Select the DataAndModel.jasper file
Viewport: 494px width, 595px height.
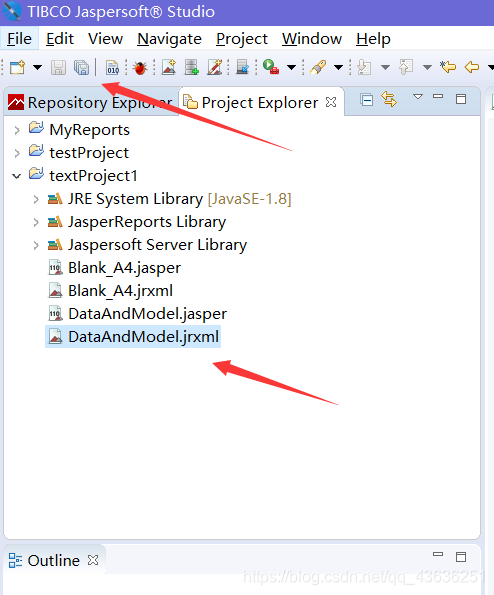pos(147,314)
